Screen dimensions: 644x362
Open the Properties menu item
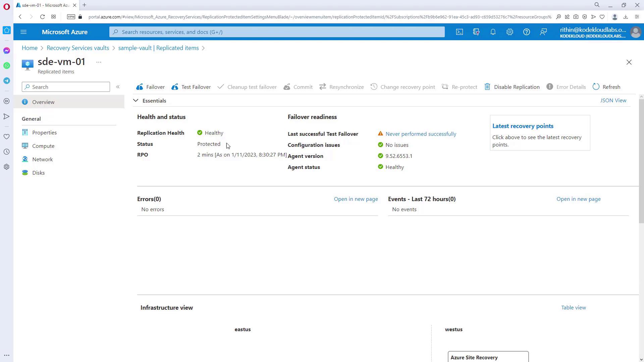(44, 132)
